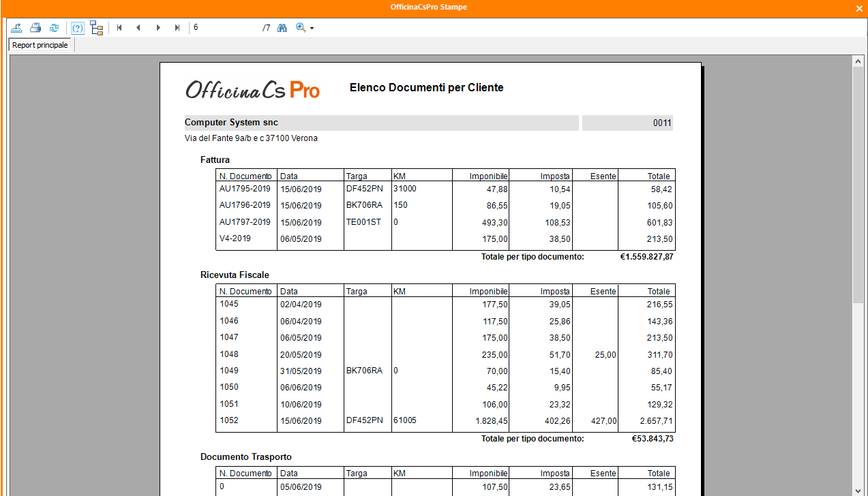Click the vertical scrollbar down arrow

pos(859,491)
